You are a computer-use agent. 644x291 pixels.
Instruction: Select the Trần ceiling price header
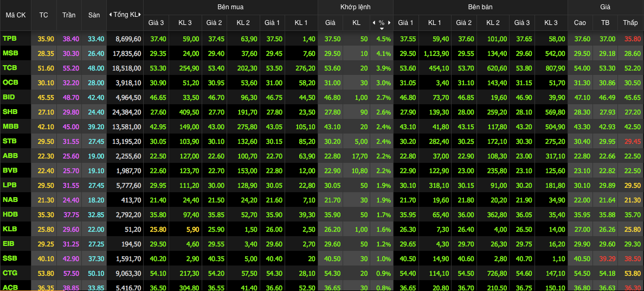69,15
